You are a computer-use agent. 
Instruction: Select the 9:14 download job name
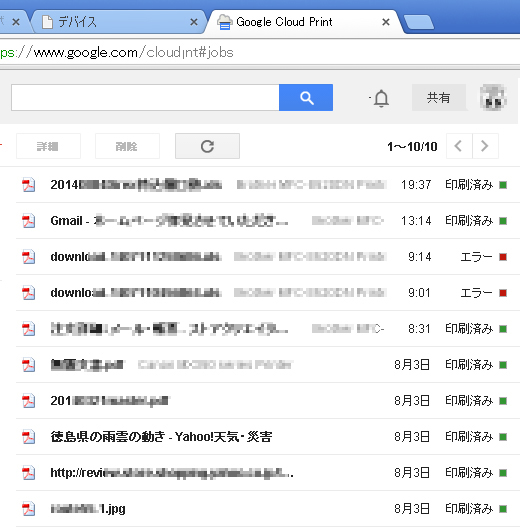136,257
